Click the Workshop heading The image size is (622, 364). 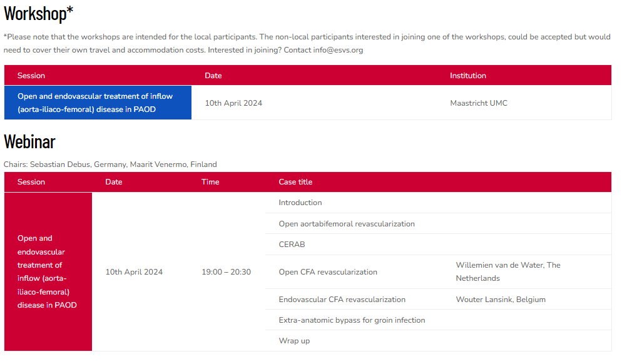click(39, 13)
